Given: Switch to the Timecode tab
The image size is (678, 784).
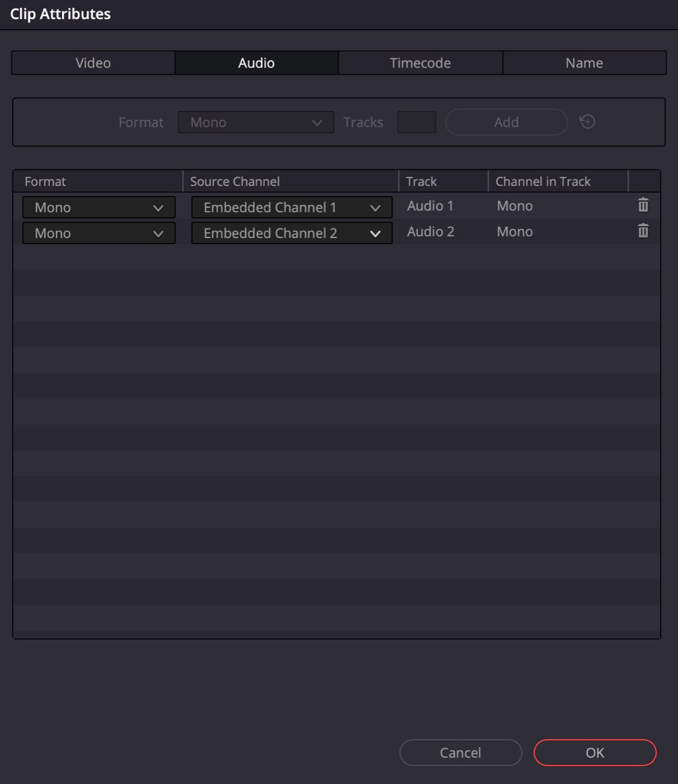Looking at the screenshot, I should 420,63.
